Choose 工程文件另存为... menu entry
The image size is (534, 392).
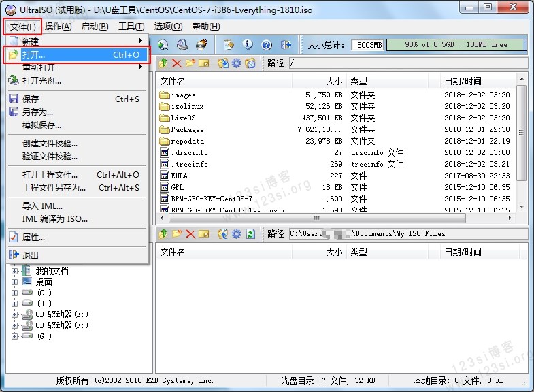pyautogui.click(x=78, y=188)
